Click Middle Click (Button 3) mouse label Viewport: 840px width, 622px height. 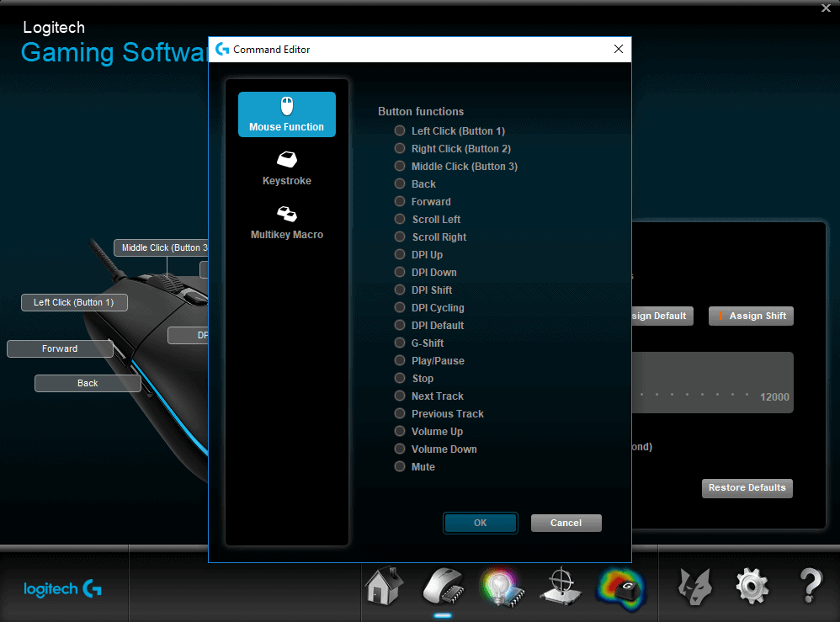(162, 248)
